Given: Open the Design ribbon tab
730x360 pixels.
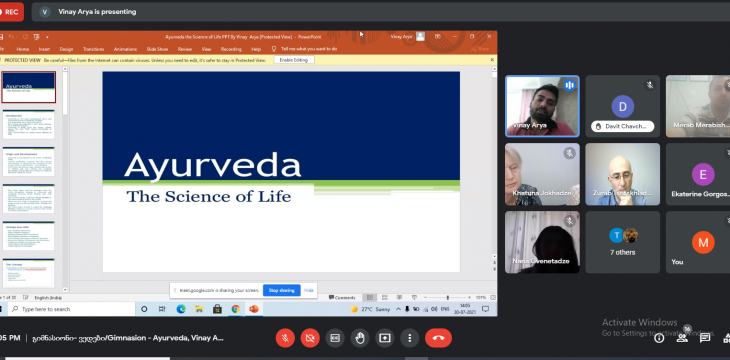Looking at the screenshot, I should pyautogui.click(x=66, y=49).
